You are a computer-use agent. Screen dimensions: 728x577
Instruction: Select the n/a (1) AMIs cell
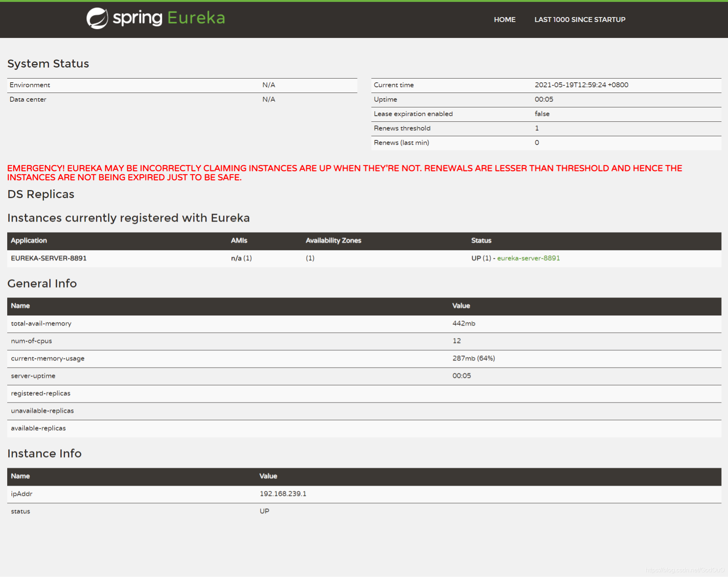241,258
